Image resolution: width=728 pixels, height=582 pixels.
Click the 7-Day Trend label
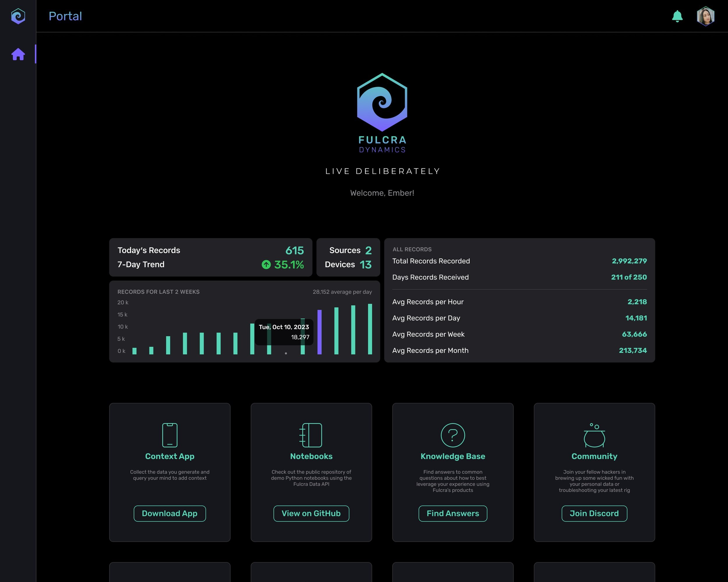(141, 264)
